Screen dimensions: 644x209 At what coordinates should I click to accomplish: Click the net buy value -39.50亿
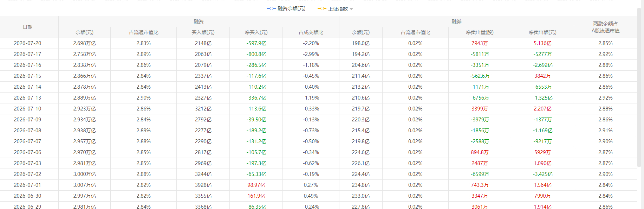256,120
